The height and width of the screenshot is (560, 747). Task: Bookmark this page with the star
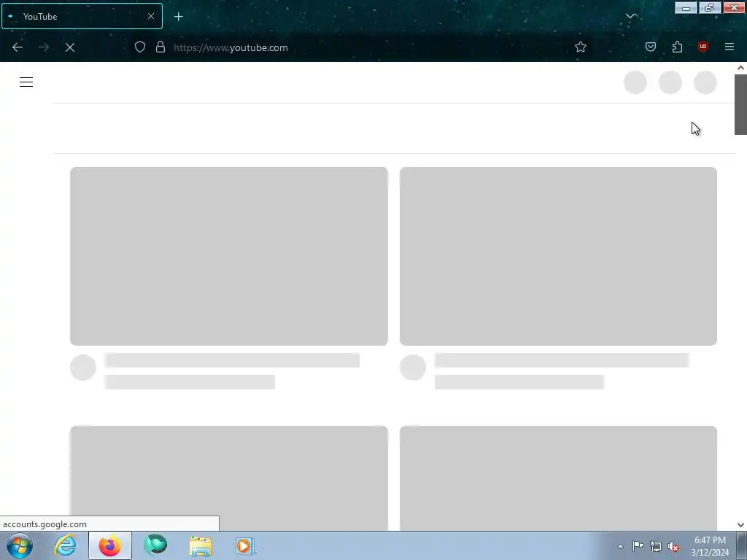coord(580,47)
